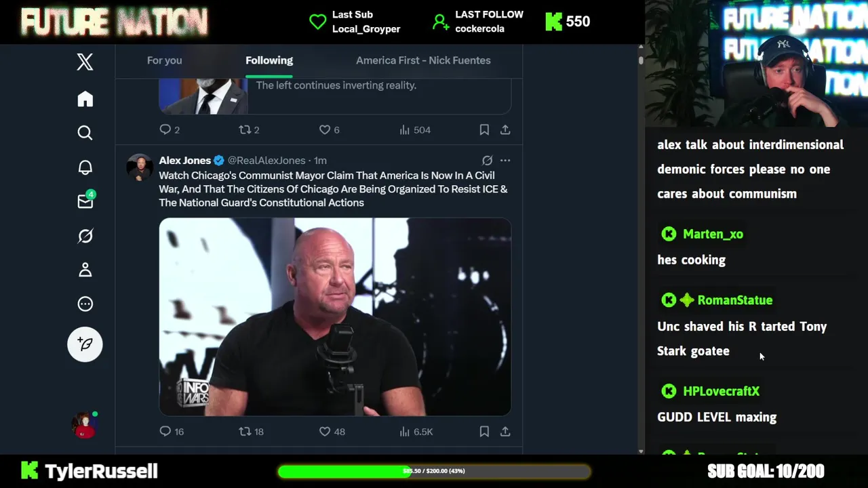Open the Grok icon in sidebar
868x488 pixels.
[85, 236]
